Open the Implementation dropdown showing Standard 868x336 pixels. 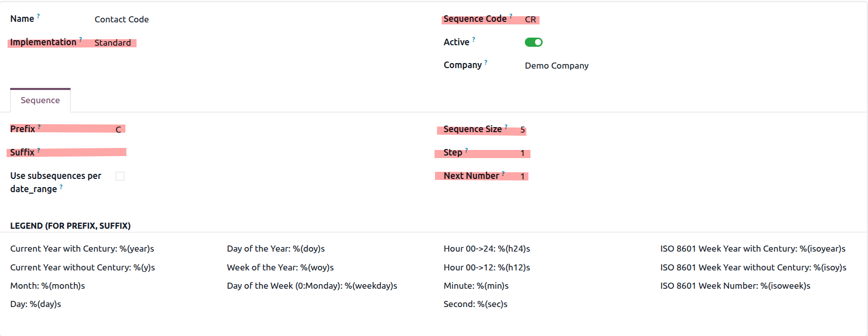coord(113,43)
